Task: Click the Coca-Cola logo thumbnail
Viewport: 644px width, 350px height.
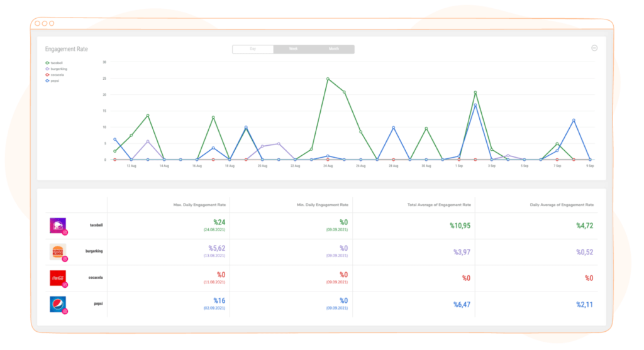Action: click(58, 278)
